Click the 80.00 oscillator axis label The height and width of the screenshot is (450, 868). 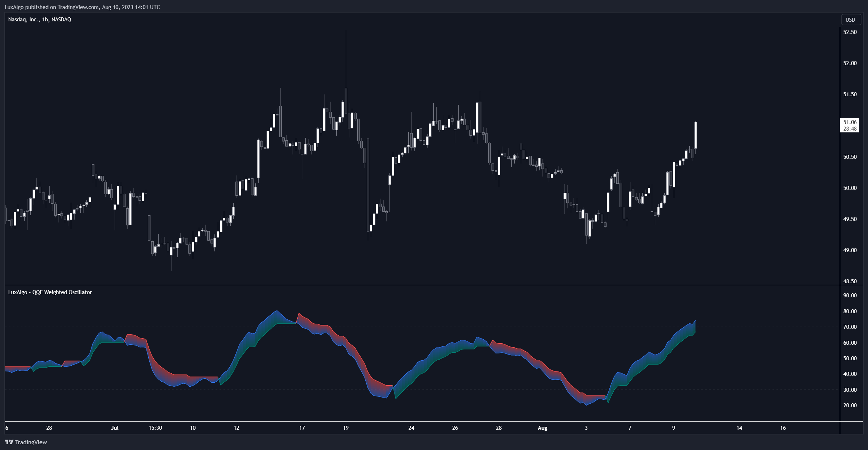click(x=850, y=311)
